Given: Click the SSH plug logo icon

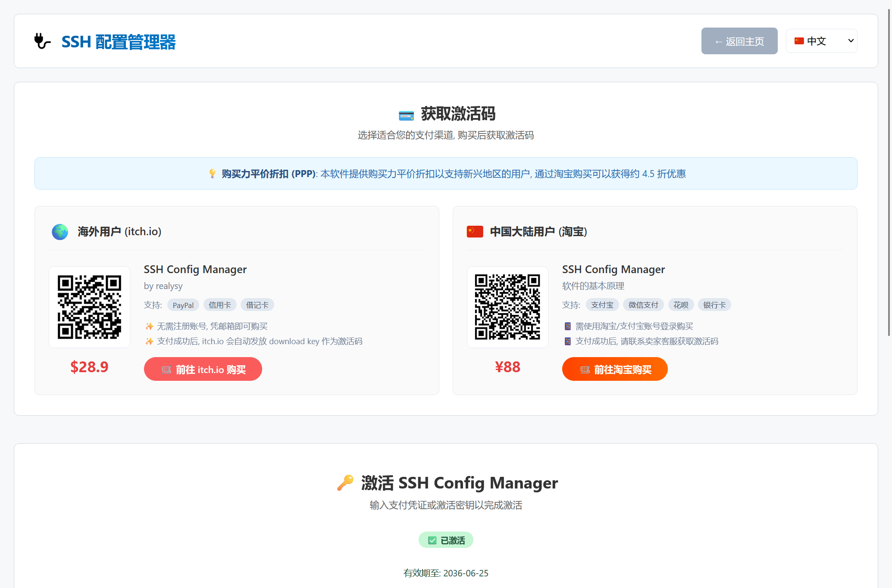Looking at the screenshot, I should 42,41.
